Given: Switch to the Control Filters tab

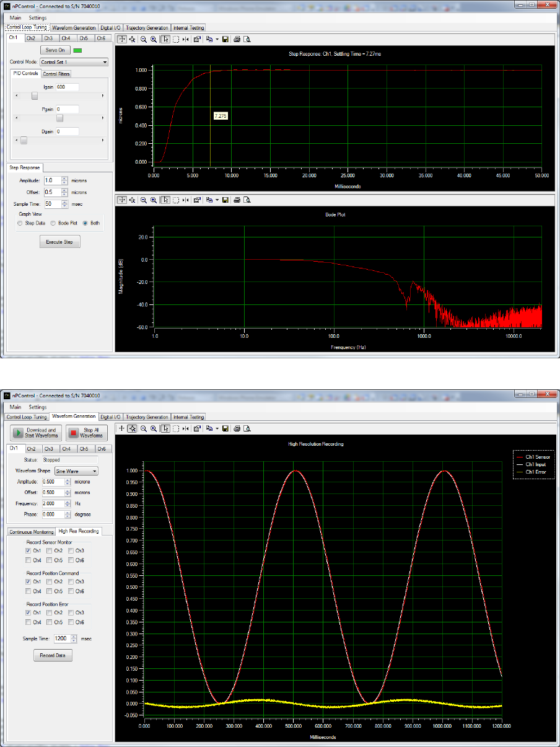Looking at the screenshot, I should pyautogui.click(x=56, y=74).
